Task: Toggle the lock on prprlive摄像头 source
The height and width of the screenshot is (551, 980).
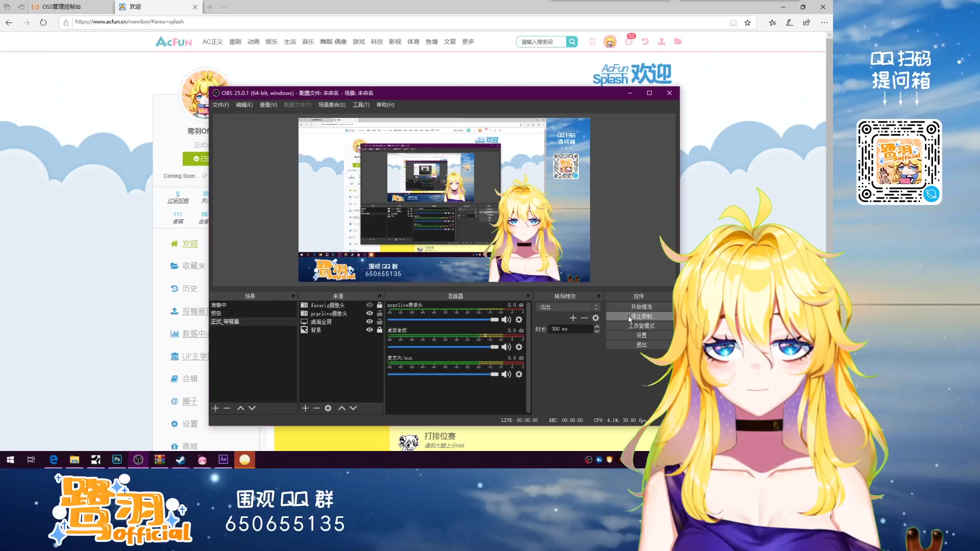Action: pos(379,313)
